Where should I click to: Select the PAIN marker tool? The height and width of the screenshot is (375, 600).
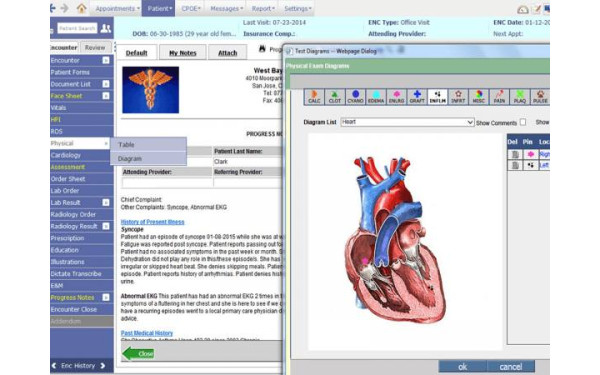coord(499,97)
